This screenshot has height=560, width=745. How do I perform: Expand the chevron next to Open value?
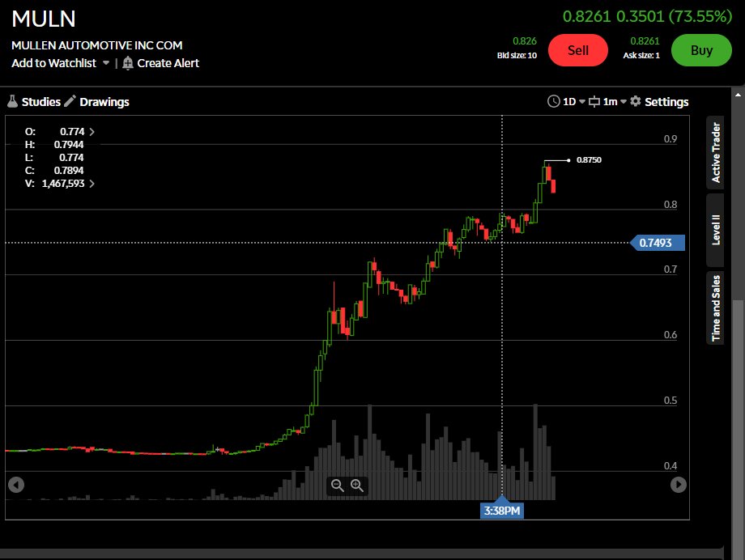point(92,132)
